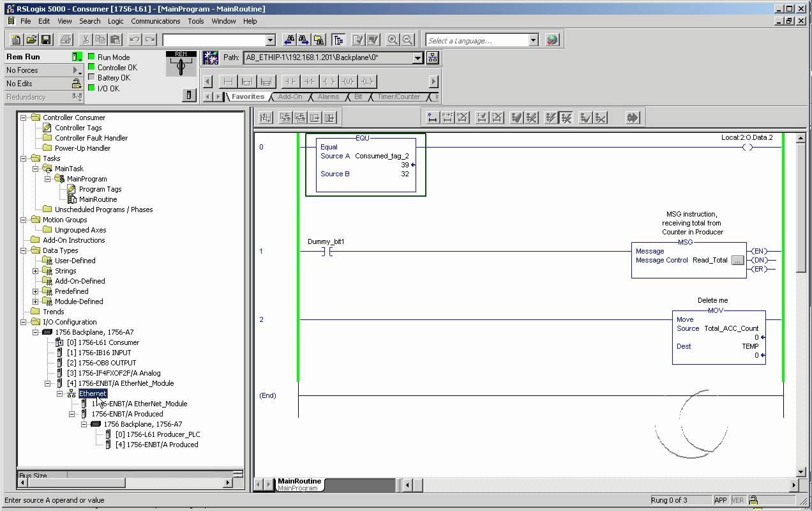The height and width of the screenshot is (511, 812).
Task: Collapse the I/O Configuration tree node
Action: pos(24,322)
